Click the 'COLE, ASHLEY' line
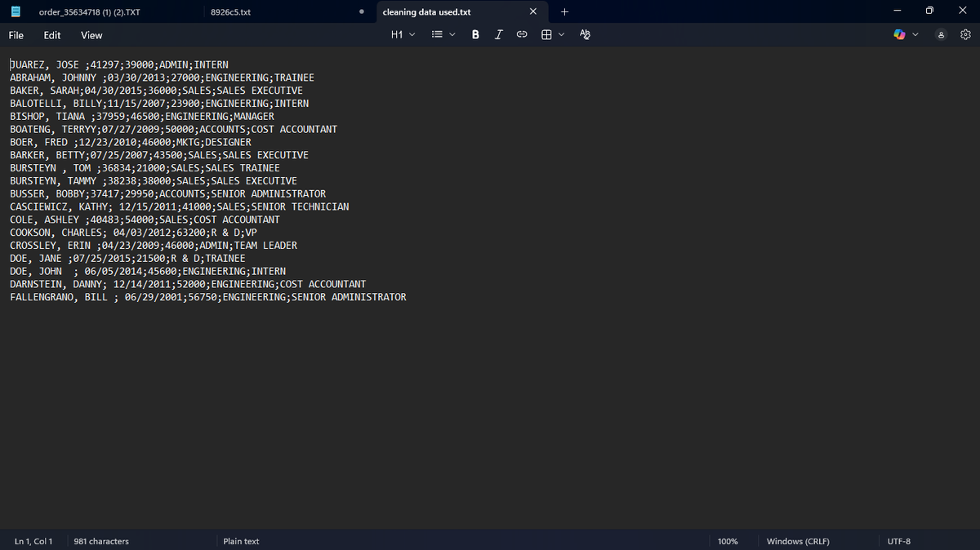Image resolution: width=980 pixels, height=550 pixels. coord(145,220)
